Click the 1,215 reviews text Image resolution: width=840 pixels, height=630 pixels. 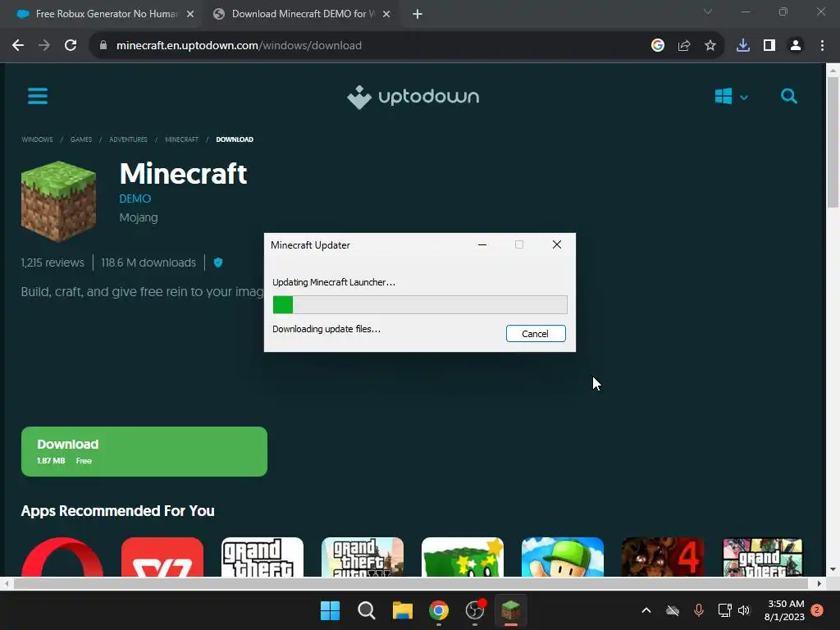click(52, 262)
